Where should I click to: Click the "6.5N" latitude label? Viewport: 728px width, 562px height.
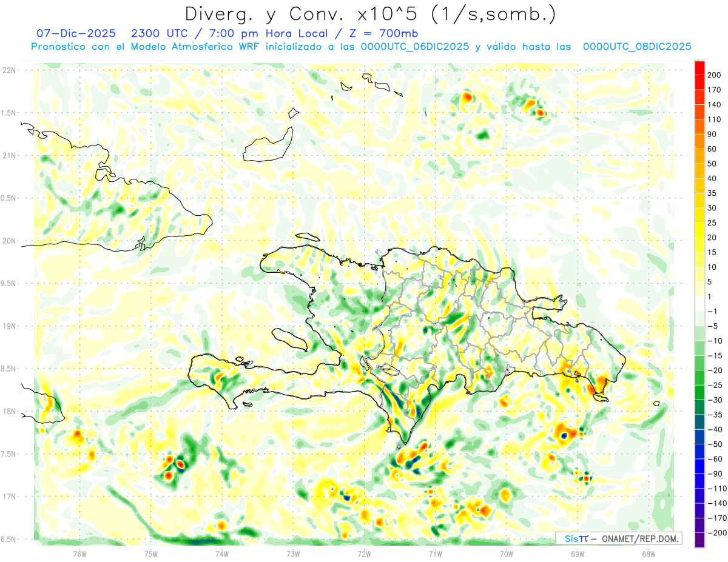tap(9, 540)
